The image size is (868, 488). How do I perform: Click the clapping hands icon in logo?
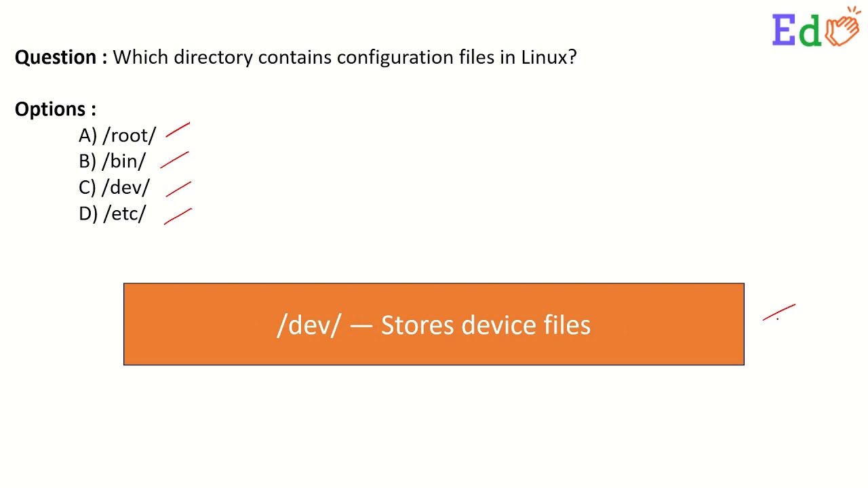point(843,28)
